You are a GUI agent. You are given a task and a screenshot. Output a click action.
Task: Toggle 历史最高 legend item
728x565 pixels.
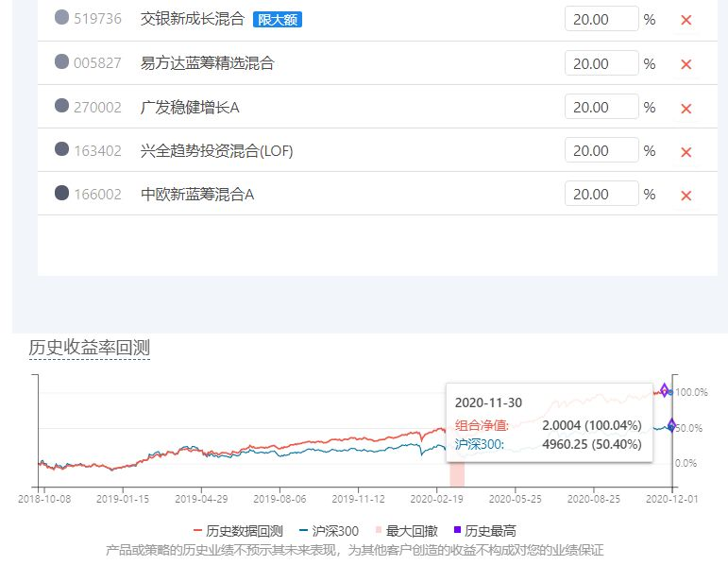point(485,531)
